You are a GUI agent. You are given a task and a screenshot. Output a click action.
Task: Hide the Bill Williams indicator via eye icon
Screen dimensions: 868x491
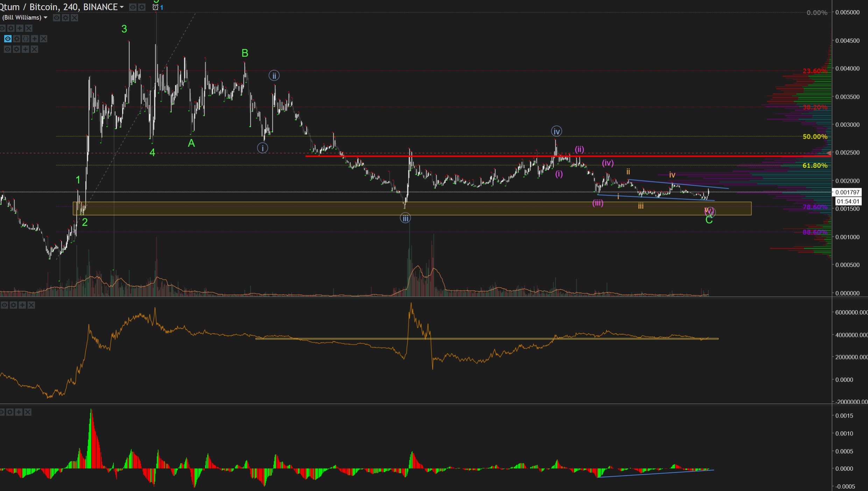point(56,17)
